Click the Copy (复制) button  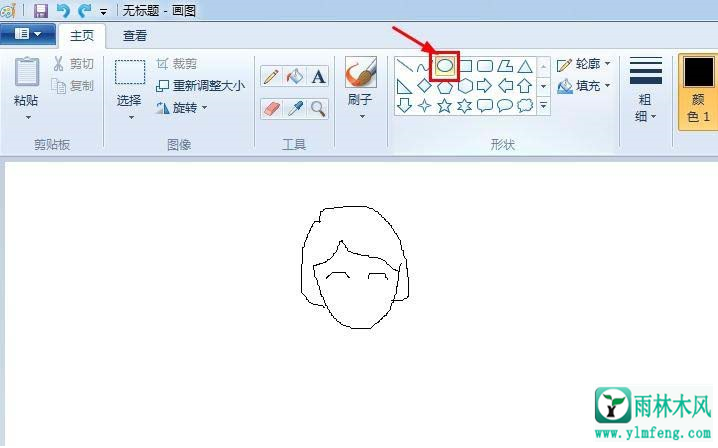72,86
